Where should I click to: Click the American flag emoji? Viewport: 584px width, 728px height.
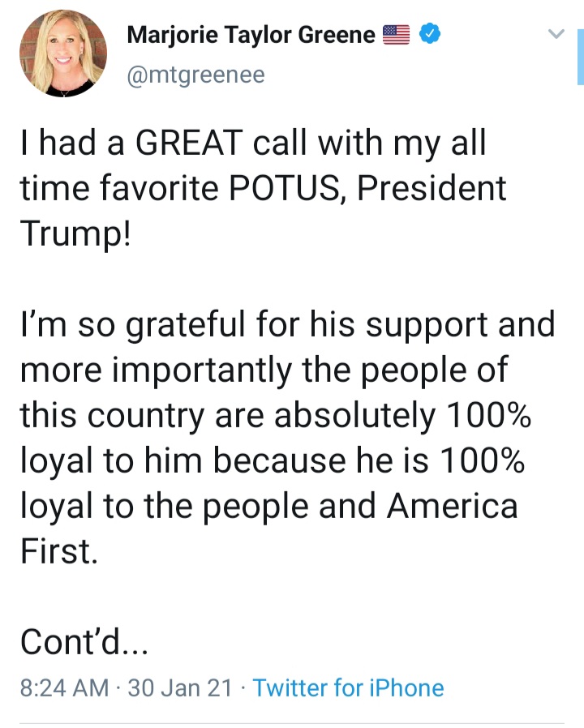click(397, 35)
